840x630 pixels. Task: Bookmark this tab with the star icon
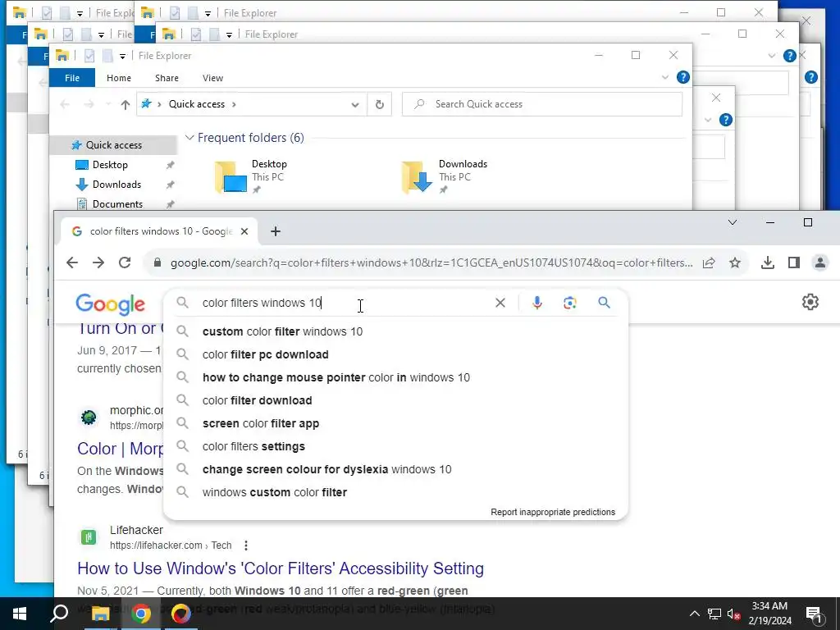(x=735, y=262)
